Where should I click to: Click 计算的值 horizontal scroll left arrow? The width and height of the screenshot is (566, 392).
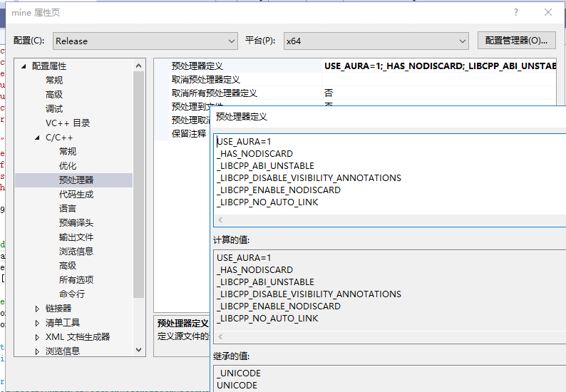pyautogui.click(x=220, y=337)
